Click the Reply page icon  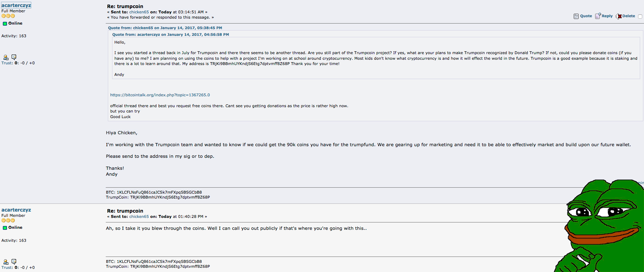tap(598, 16)
